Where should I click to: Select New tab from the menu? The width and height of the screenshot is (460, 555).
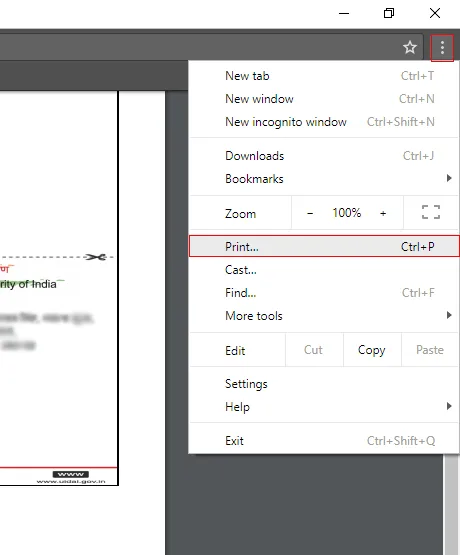coord(324,76)
